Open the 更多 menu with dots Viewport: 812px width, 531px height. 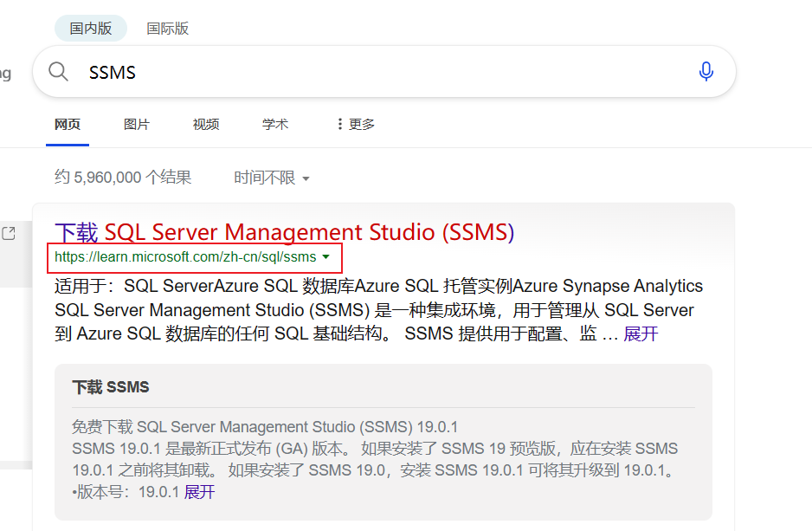coord(355,124)
